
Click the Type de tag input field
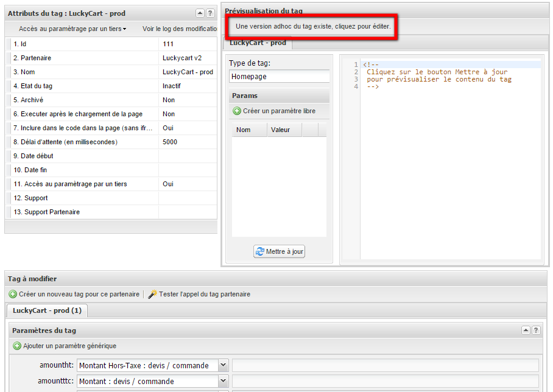pos(280,77)
